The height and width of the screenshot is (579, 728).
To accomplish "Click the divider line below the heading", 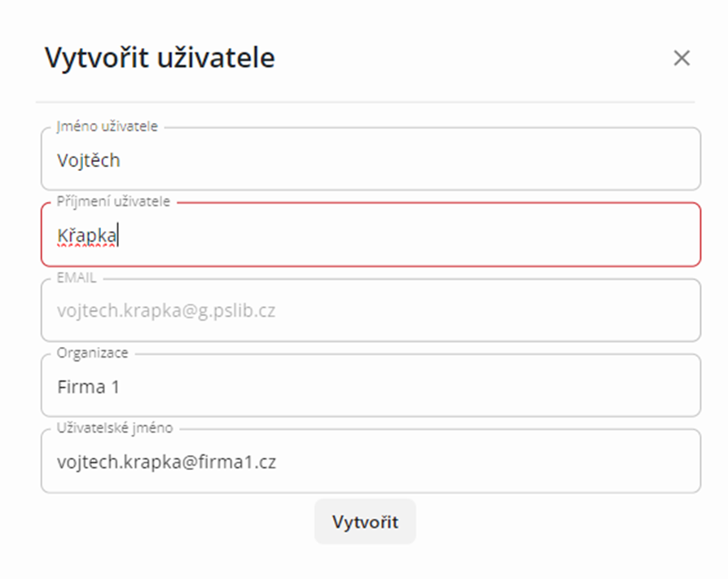I will point(365,102).
